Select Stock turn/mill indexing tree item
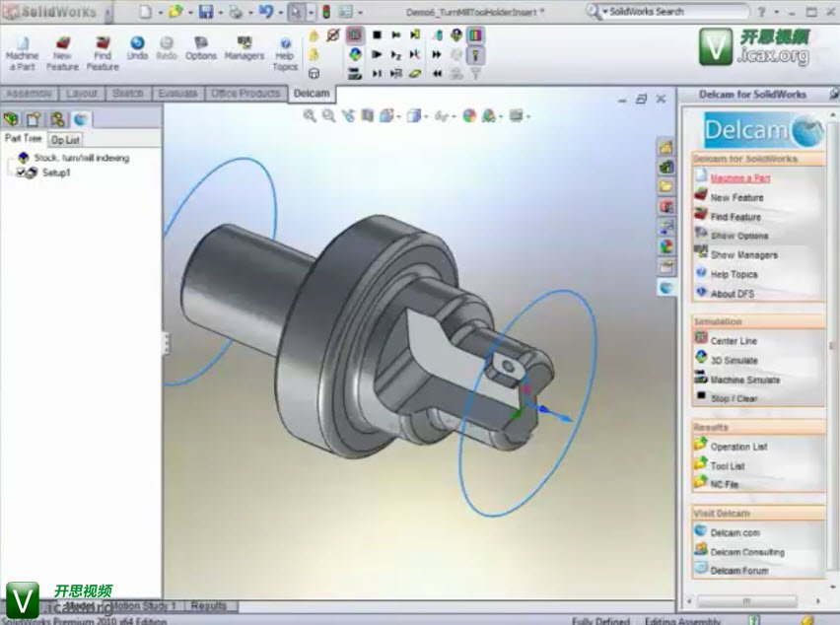The height and width of the screenshot is (625, 840). (81, 158)
